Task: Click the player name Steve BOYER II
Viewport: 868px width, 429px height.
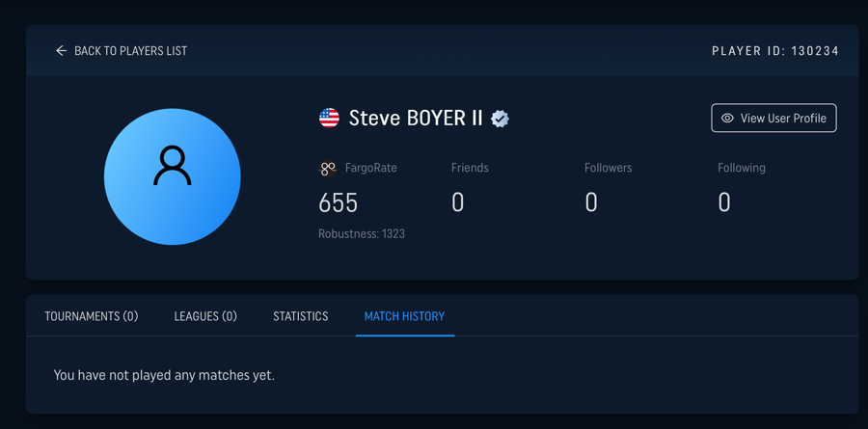Action: pos(416,118)
